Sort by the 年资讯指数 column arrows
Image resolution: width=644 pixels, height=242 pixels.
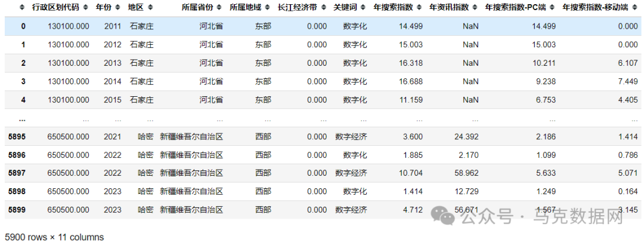point(475,7)
